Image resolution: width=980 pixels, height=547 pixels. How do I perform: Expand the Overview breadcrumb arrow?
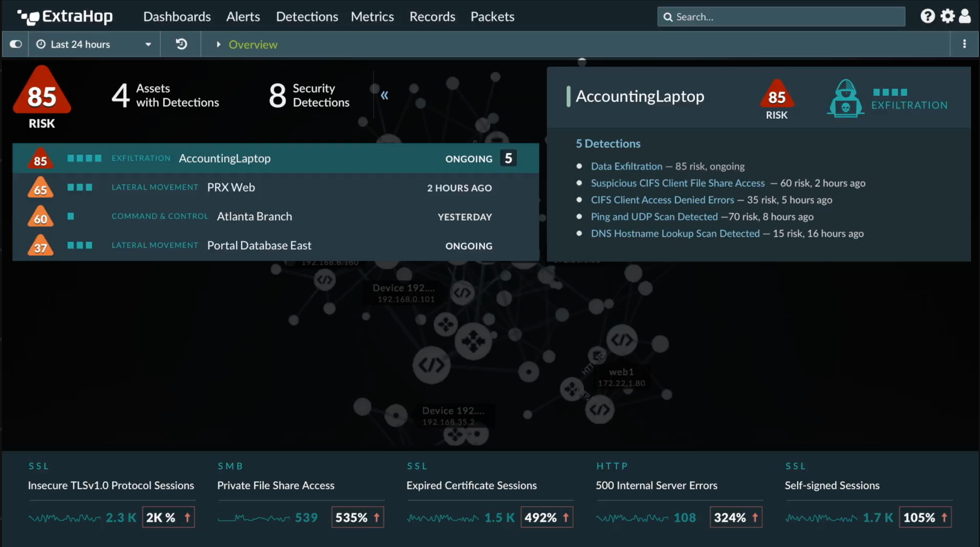coord(219,45)
